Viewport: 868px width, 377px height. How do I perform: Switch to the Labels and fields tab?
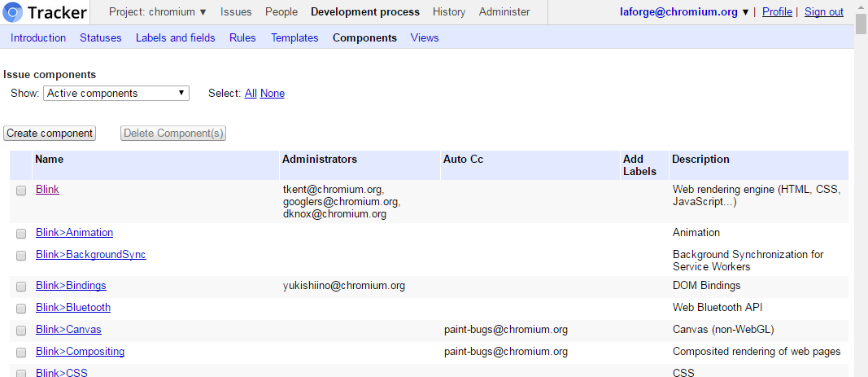(175, 38)
